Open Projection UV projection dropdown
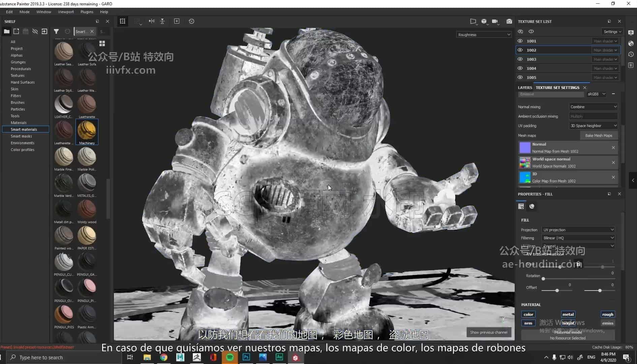This screenshot has height=364, width=637. 578,230
